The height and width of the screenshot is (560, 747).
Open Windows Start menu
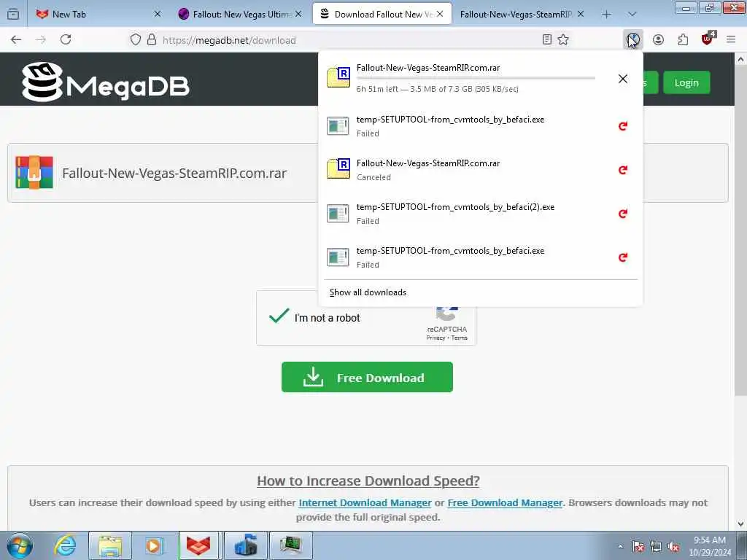click(x=20, y=545)
